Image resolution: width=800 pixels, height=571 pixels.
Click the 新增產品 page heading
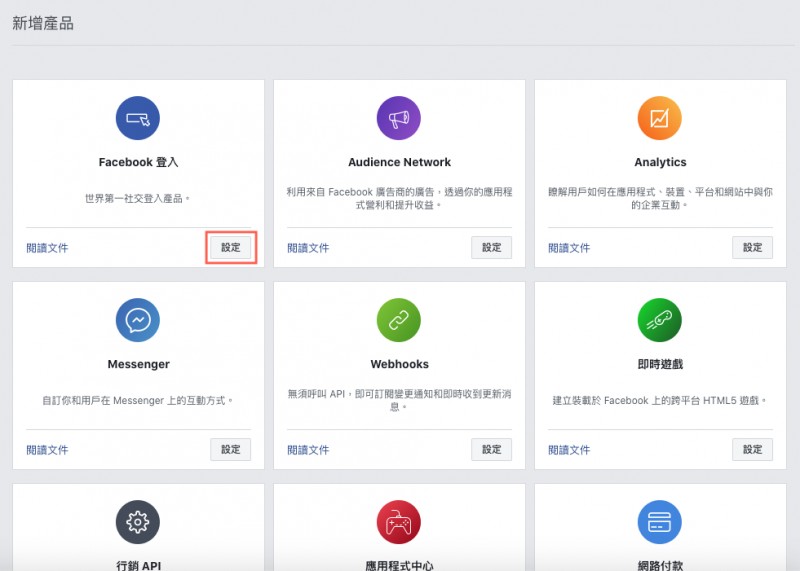pyautogui.click(x=43, y=23)
